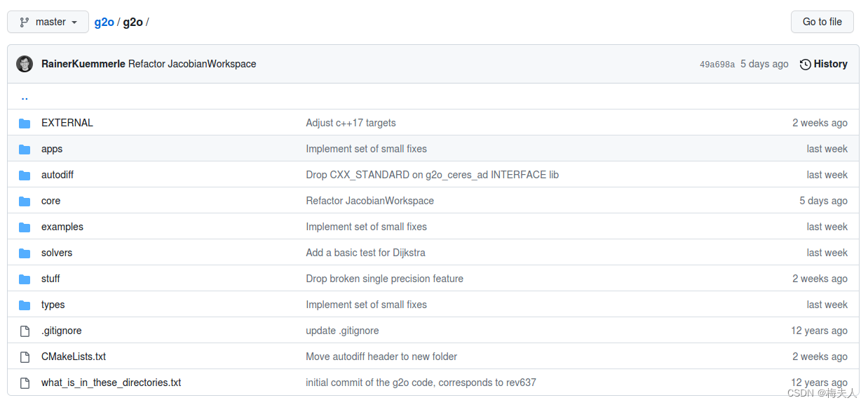This screenshot has width=868, height=405.
Task: Click the .gitignore file icon
Action: pos(25,331)
